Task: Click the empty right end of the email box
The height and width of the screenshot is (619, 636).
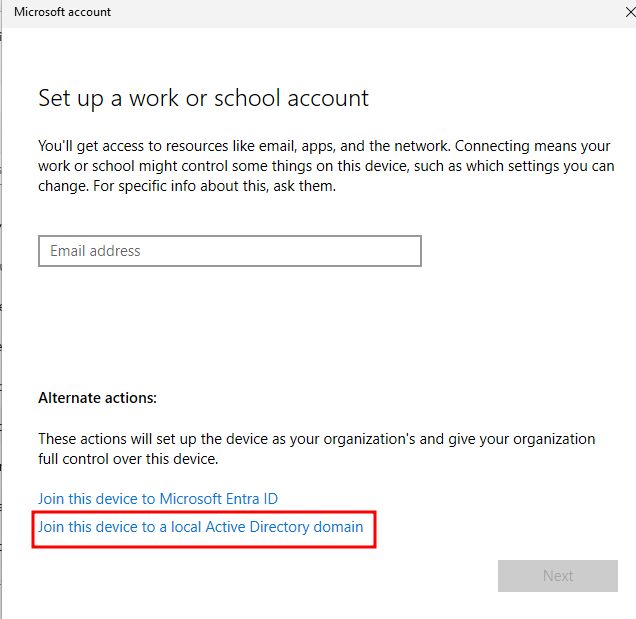Action: click(x=390, y=251)
